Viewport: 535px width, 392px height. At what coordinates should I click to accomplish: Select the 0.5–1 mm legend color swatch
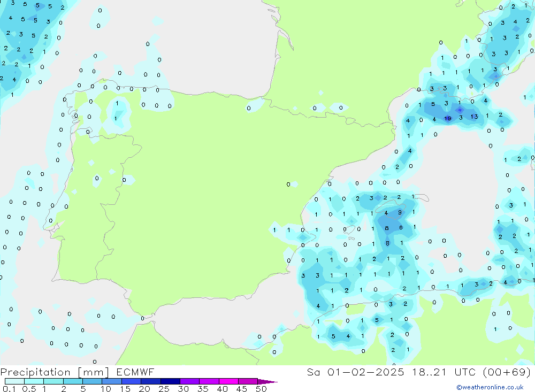pyautogui.click(x=34, y=381)
